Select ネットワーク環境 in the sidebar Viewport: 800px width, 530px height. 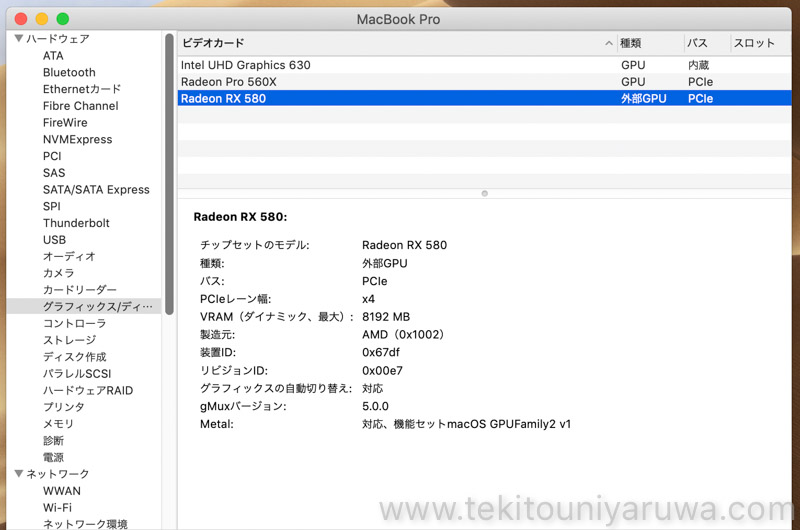coord(85,524)
